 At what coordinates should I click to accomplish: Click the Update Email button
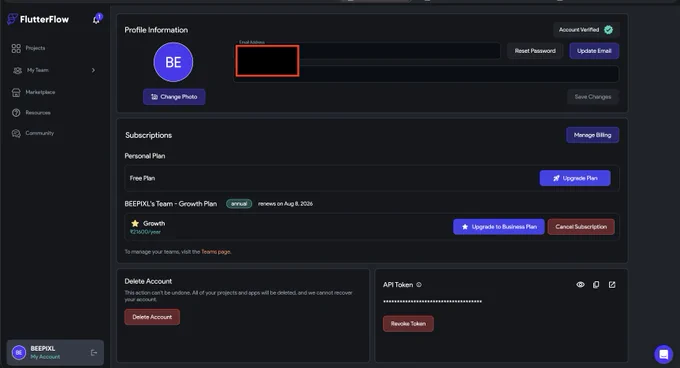point(594,51)
